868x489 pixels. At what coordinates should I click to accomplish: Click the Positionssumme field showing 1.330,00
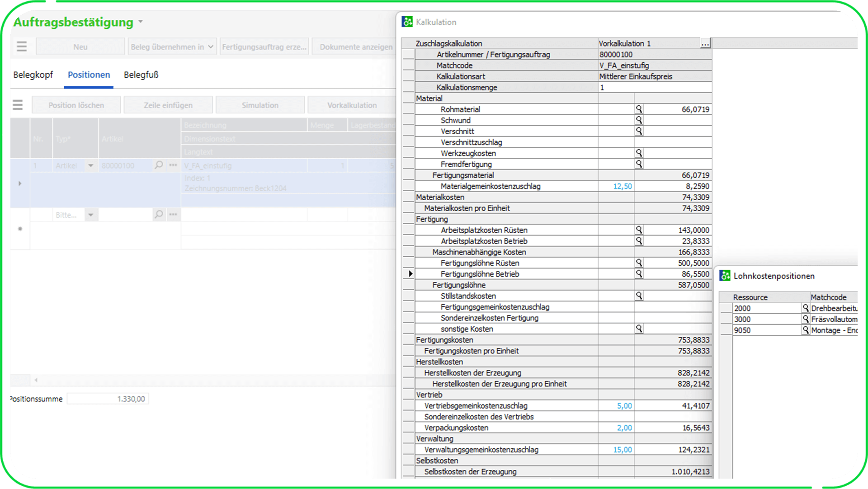tap(108, 399)
